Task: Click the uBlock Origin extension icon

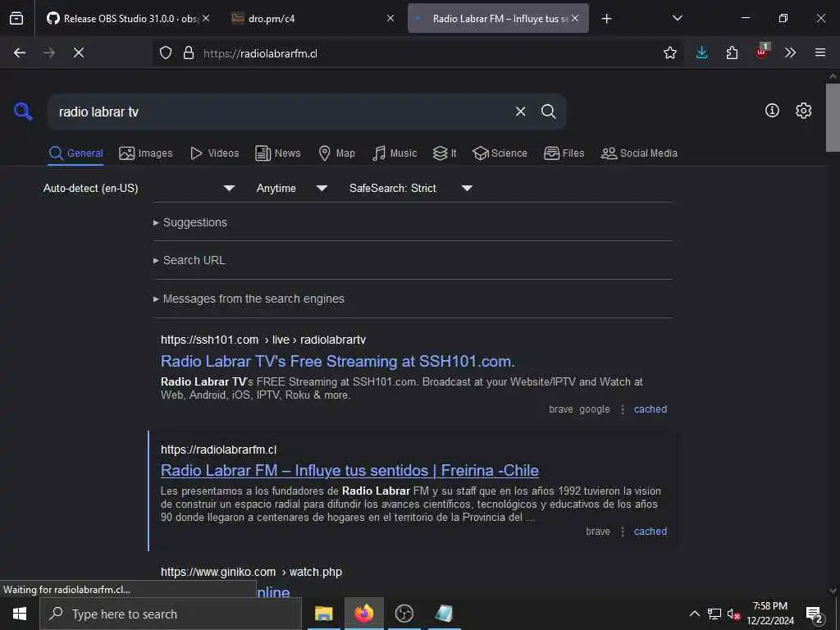Action: click(x=762, y=52)
